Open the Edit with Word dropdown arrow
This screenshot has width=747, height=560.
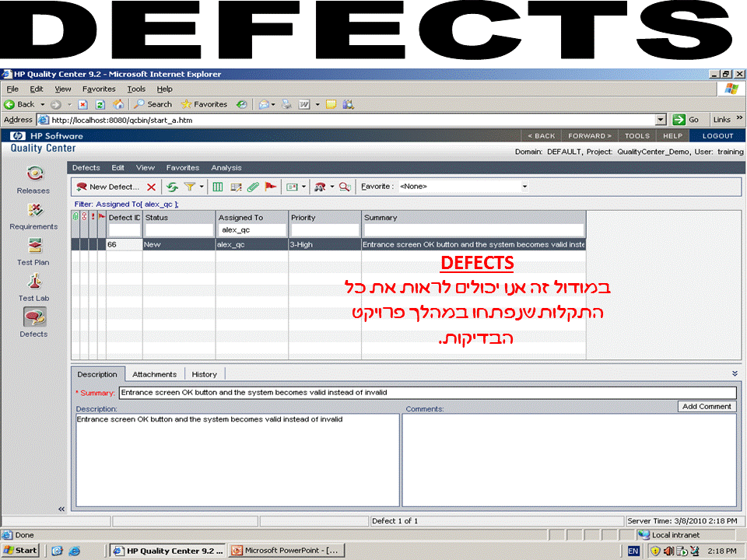point(317,104)
